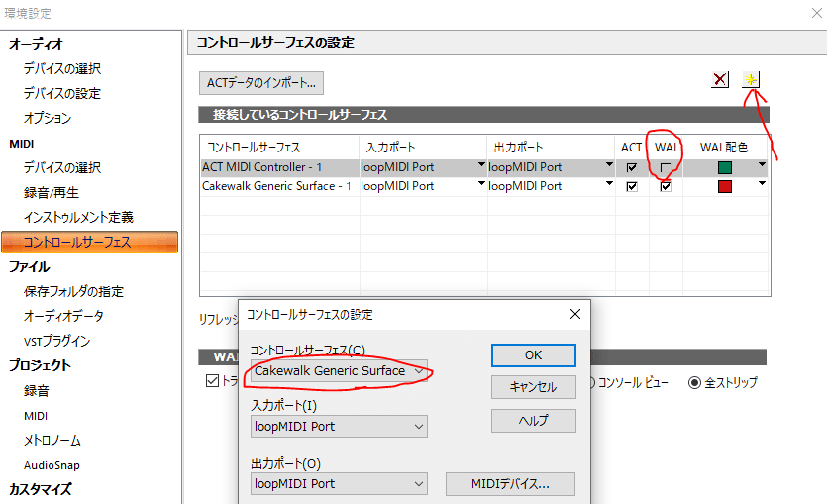Open 録音/再生 MIDI settings
Viewport: 827px width, 504px height.
tap(52, 192)
